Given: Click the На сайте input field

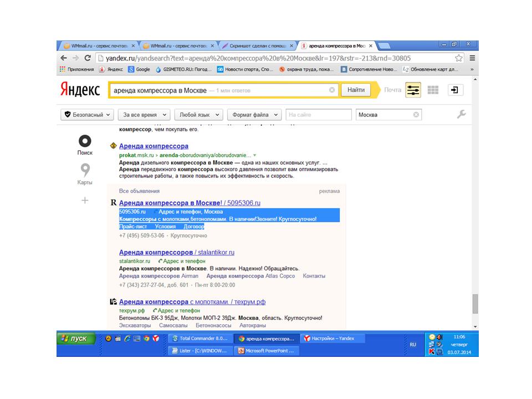Looking at the screenshot, I should 319,115.
